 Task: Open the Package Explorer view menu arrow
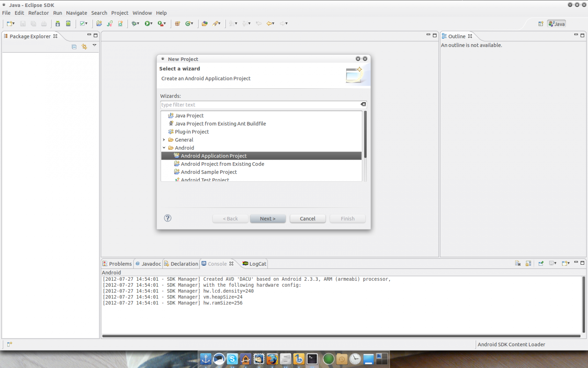94,45
